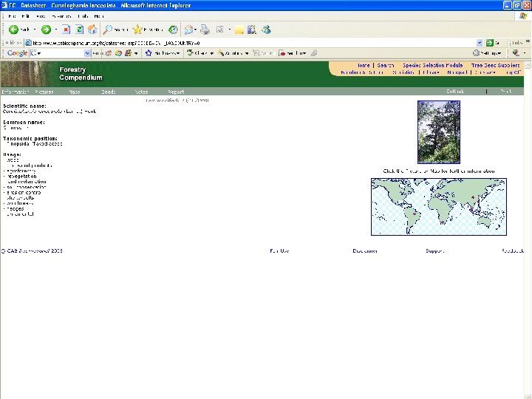
Task: Expand the AutoLink dropdown arrow
Action: point(247,53)
